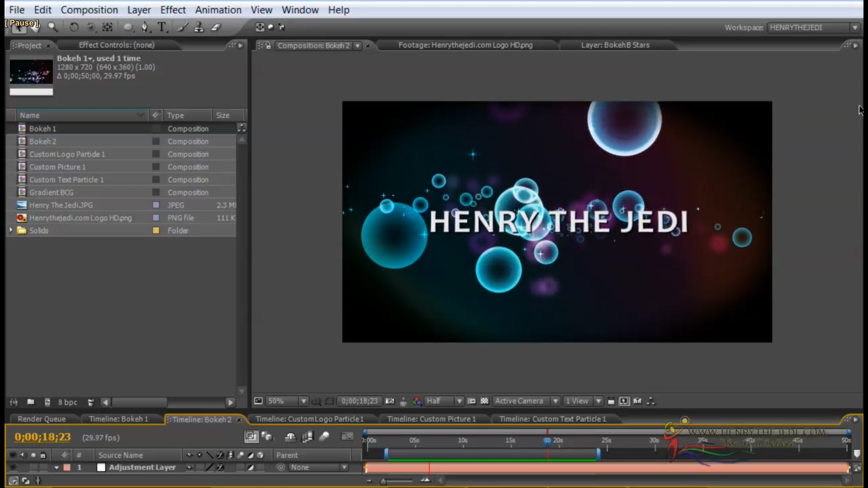868x488 pixels.
Task: Open the Effect menu in menu bar
Action: click(173, 9)
